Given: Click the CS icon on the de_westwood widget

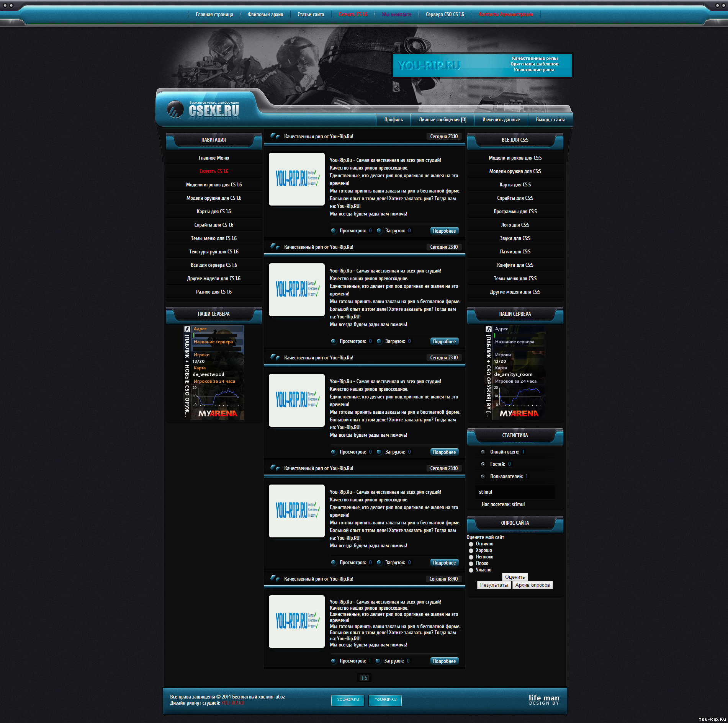Looking at the screenshot, I should click(x=187, y=329).
